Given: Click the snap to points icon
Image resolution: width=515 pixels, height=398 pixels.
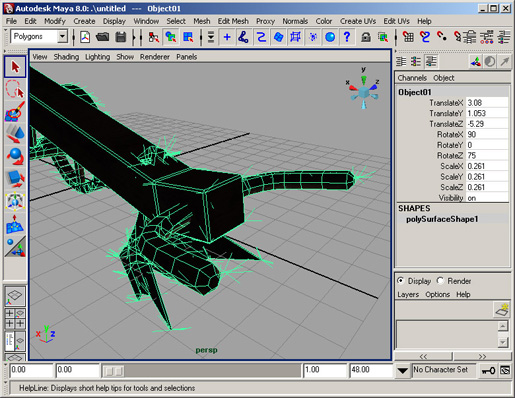Looking at the screenshot, I should (x=442, y=37).
